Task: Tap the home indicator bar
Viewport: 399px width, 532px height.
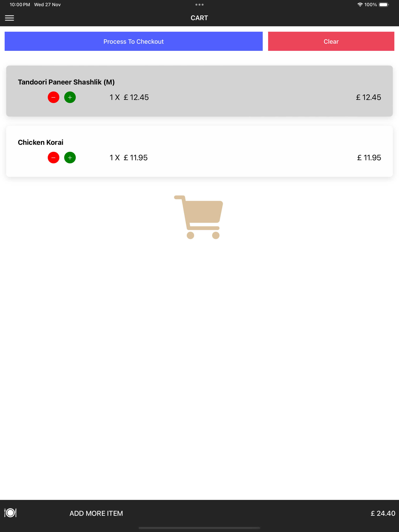Action: [x=199, y=528]
